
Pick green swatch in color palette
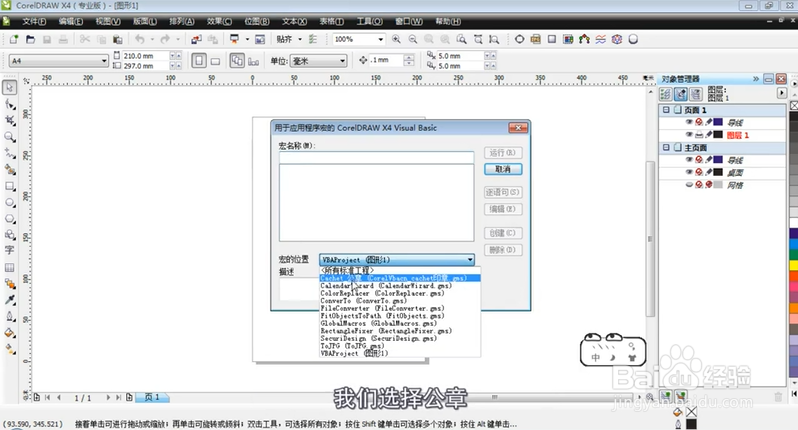[793, 253]
